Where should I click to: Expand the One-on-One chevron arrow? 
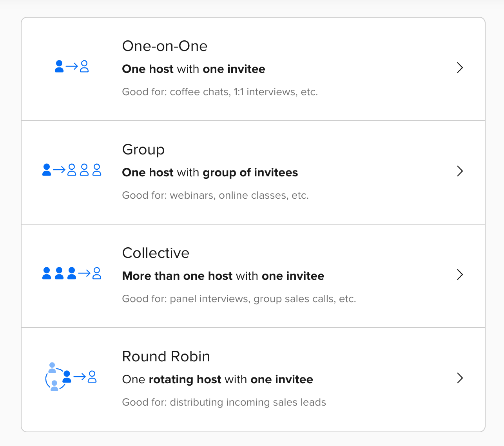pyautogui.click(x=460, y=68)
